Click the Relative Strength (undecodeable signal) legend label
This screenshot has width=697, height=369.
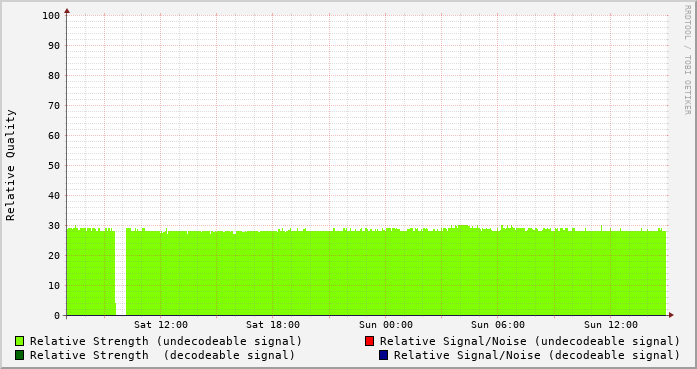(166, 341)
